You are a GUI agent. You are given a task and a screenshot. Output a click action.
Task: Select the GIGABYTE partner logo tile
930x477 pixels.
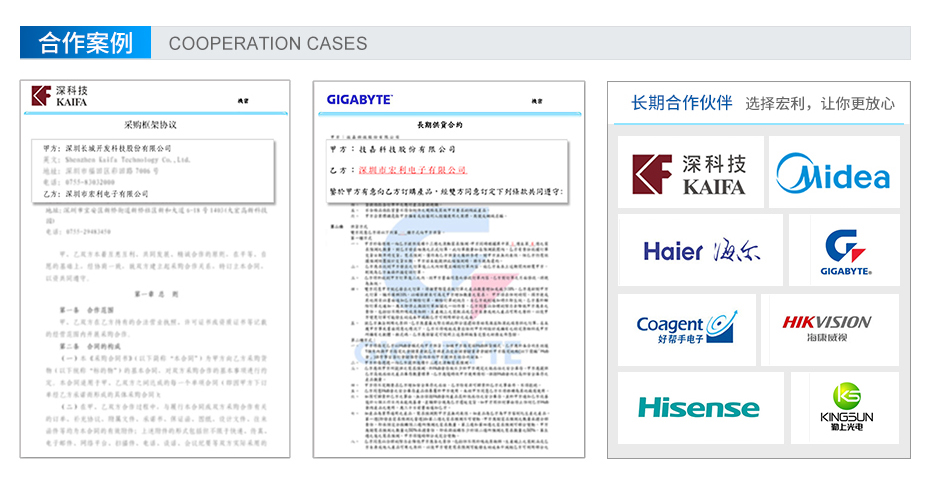[844, 250]
